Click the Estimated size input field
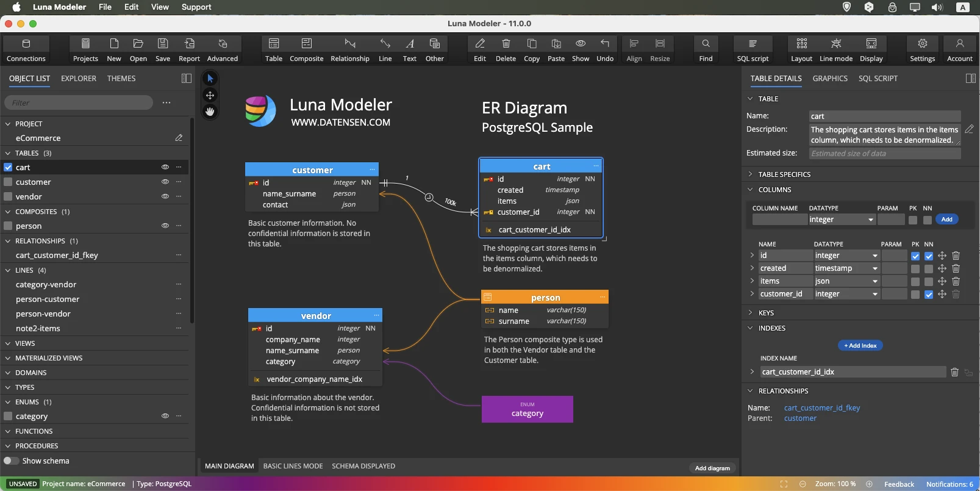Screen dimensions: 980x491 point(885,154)
